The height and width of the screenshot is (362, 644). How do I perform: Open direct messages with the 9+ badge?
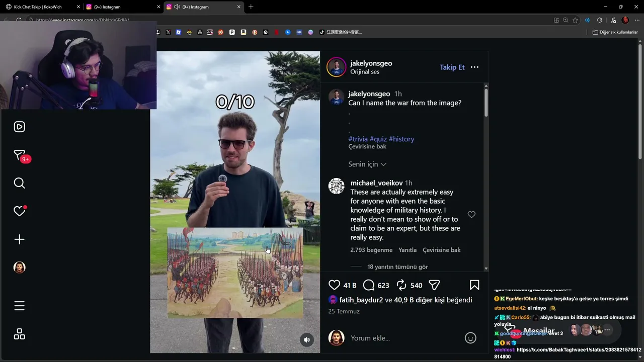20,155
